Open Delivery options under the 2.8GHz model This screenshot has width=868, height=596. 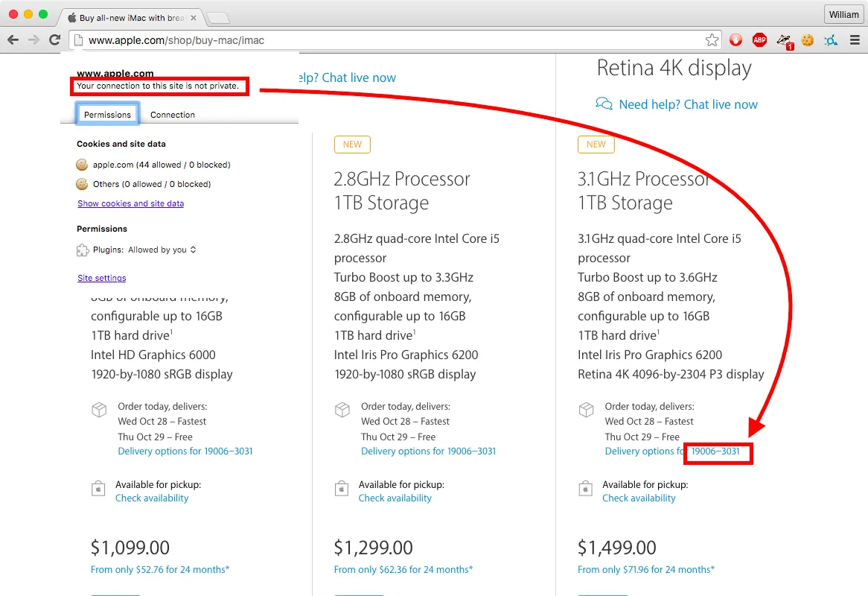[x=429, y=451]
